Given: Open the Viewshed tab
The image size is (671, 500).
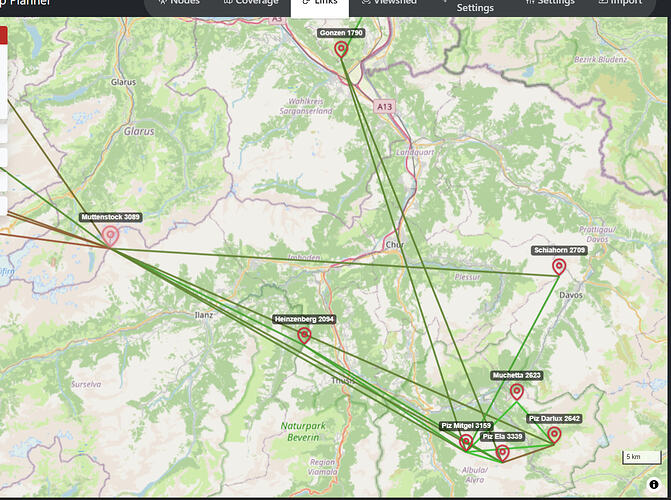Looking at the screenshot, I should tap(389, 3).
